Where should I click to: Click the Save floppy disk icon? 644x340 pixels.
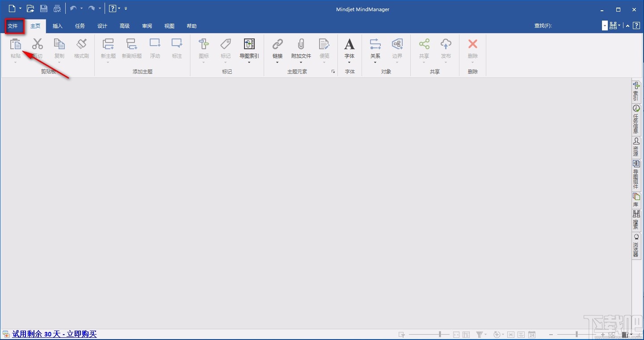pos(44,8)
